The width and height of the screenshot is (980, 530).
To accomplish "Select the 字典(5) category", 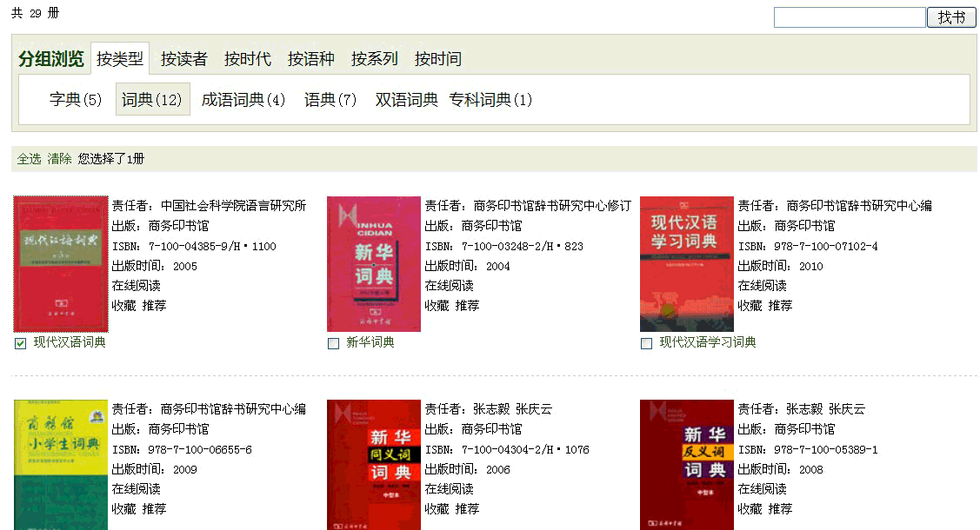I will tap(76, 99).
